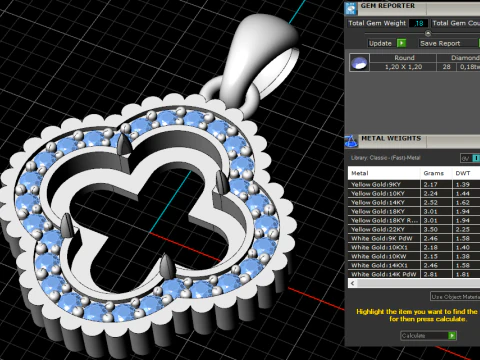The image size is (480, 360).
Task: Sort by the Metal column header
Action: [384, 173]
